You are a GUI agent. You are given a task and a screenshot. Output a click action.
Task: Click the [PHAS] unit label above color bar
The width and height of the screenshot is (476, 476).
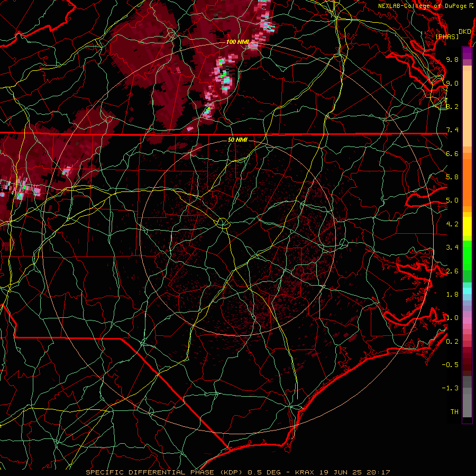click(x=447, y=36)
